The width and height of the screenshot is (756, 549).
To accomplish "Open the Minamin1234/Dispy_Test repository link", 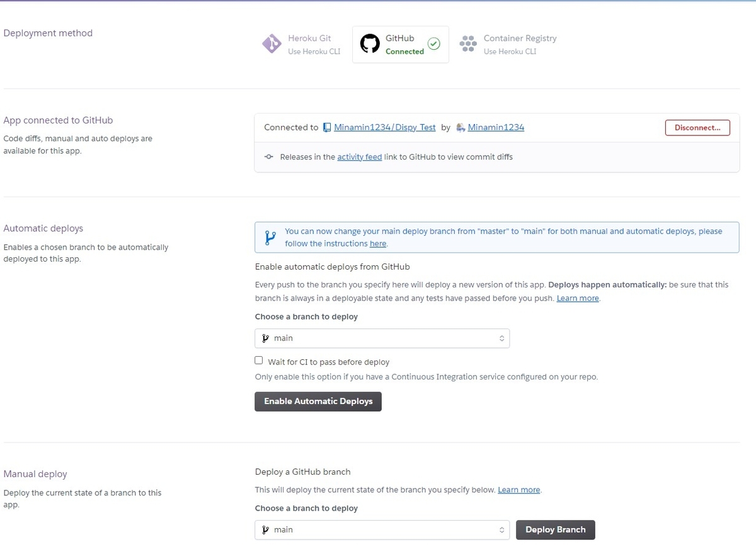I will pyautogui.click(x=385, y=127).
